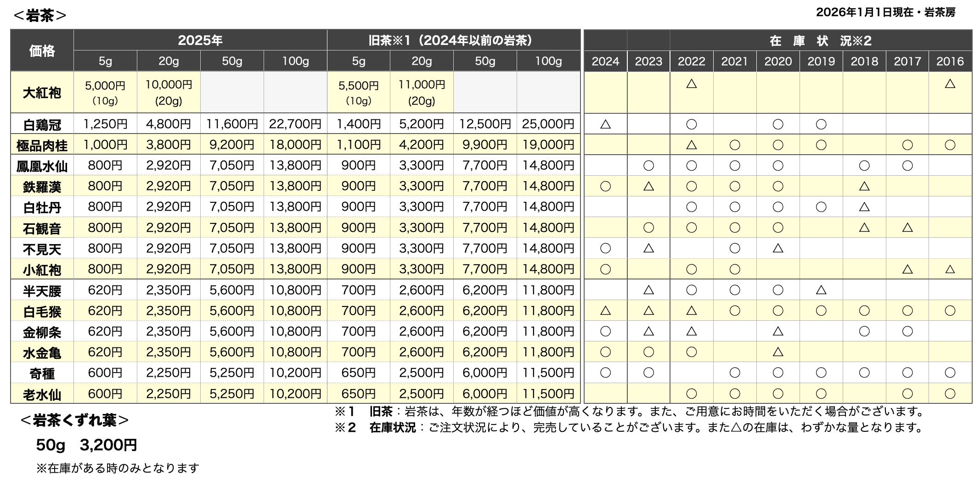Click the circle for 奇種 2016 stock
The height and width of the screenshot is (491, 980).
coord(950,373)
